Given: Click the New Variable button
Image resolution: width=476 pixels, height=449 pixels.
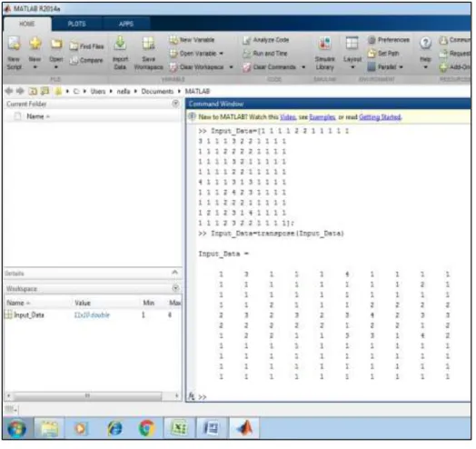Looking at the screenshot, I should [192, 39].
